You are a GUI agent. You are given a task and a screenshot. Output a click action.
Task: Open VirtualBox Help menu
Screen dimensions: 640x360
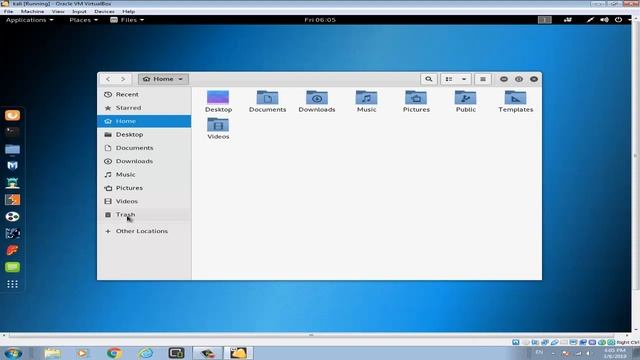click(x=129, y=11)
